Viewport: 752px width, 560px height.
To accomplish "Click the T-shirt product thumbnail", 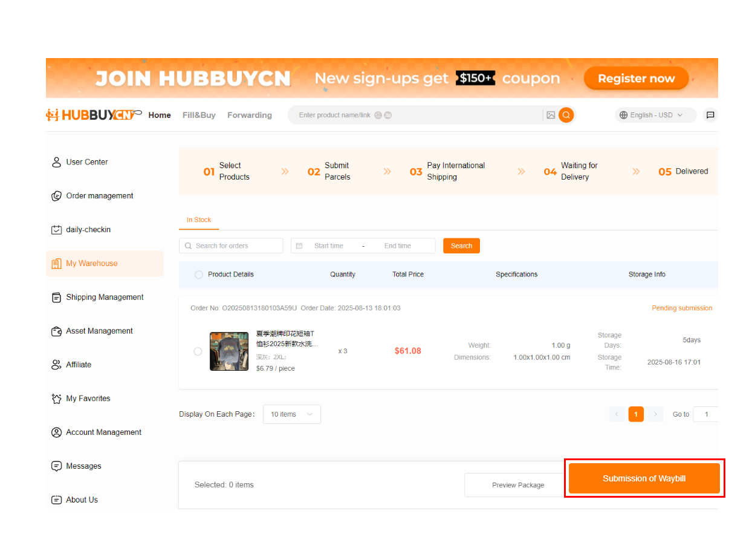I will tap(229, 351).
